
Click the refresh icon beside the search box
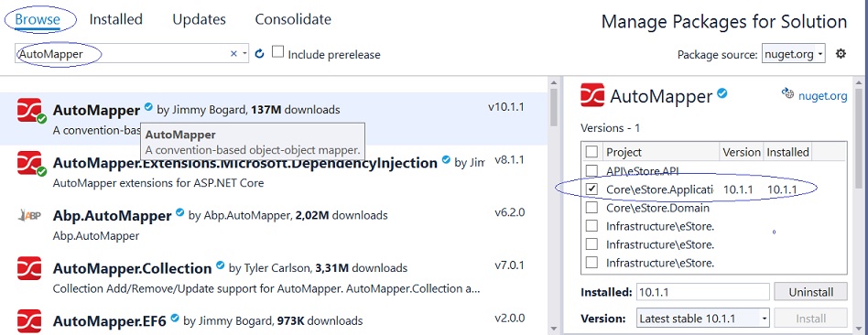point(260,54)
